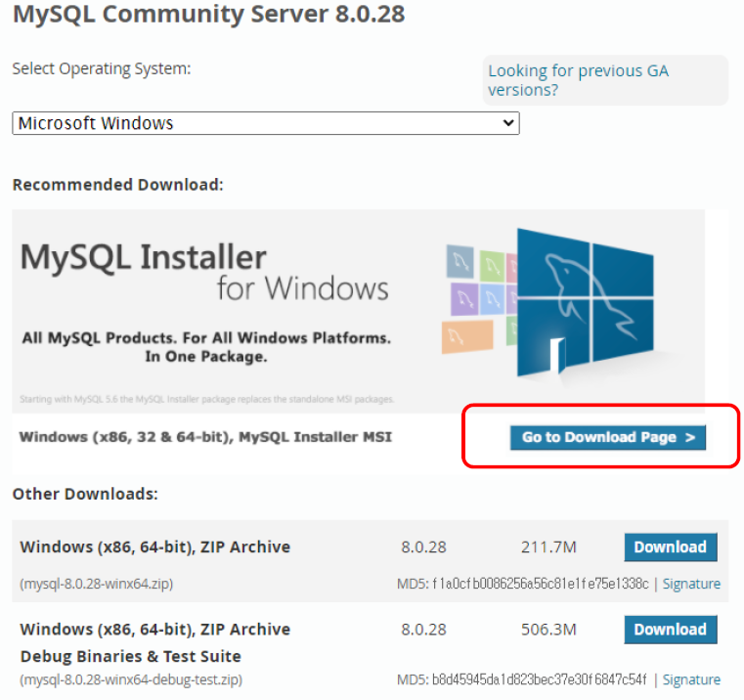Image resolution: width=744 pixels, height=700 pixels.
Task: Download the 211.7M ZIP Archive
Action: (x=671, y=547)
